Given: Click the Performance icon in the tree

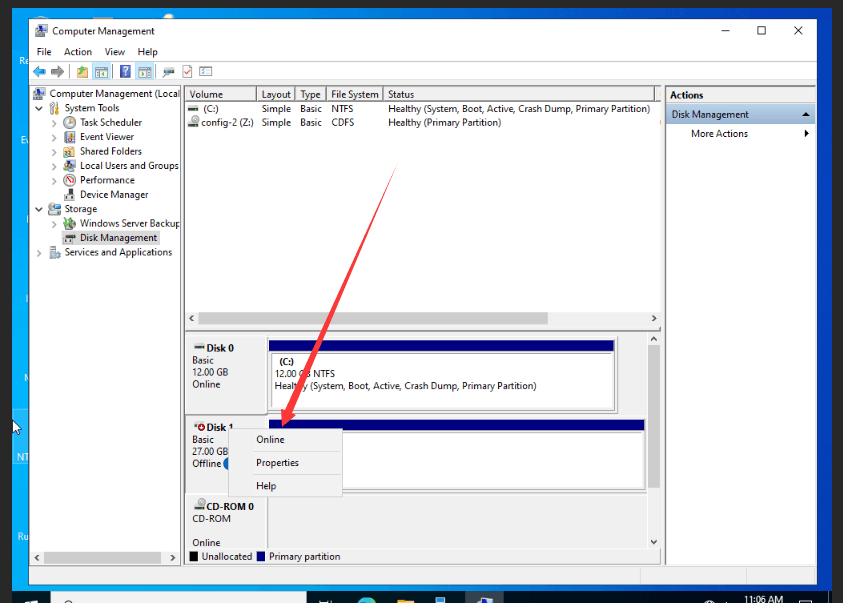Looking at the screenshot, I should coord(69,180).
